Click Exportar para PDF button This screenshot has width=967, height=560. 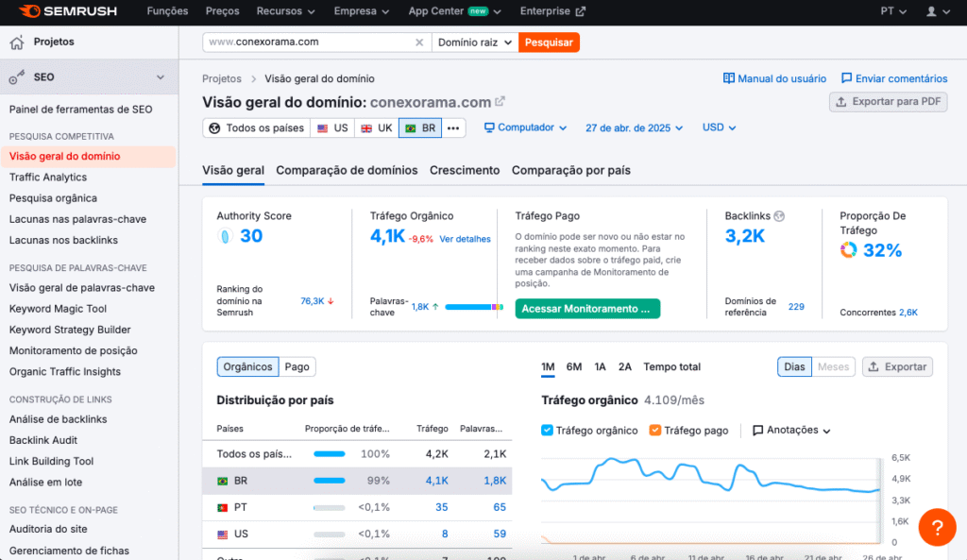(x=888, y=102)
